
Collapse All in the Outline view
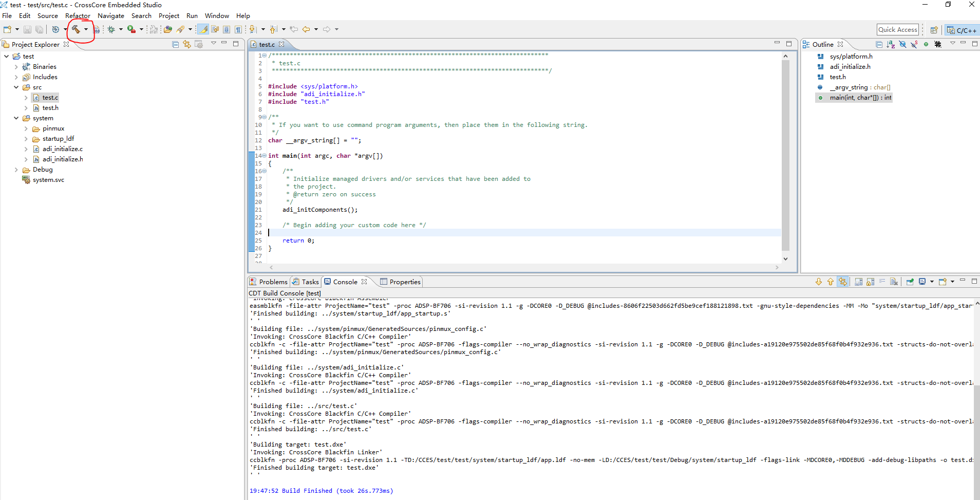point(879,45)
